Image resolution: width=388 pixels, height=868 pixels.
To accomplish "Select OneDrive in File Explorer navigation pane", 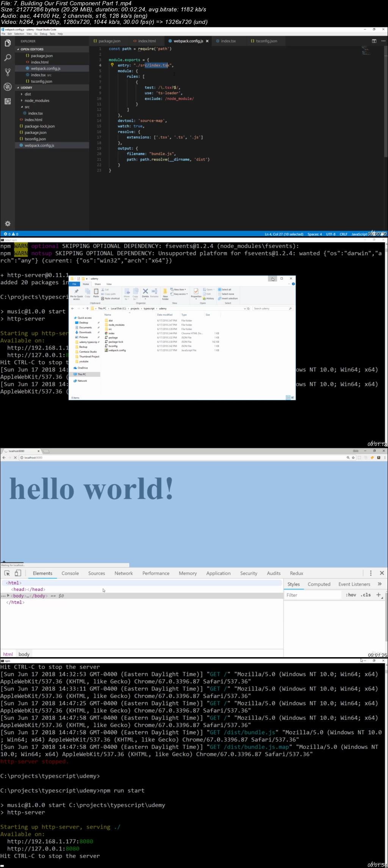I will point(81,368).
